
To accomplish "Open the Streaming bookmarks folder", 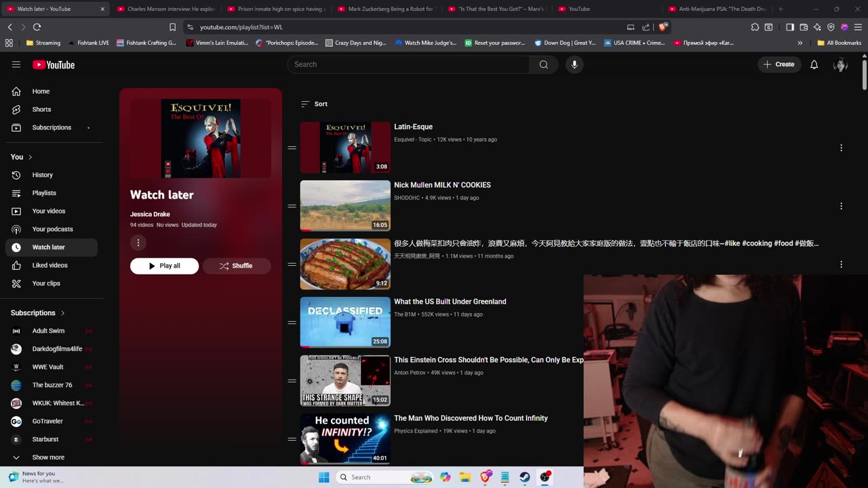I will click(x=43, y=43).
